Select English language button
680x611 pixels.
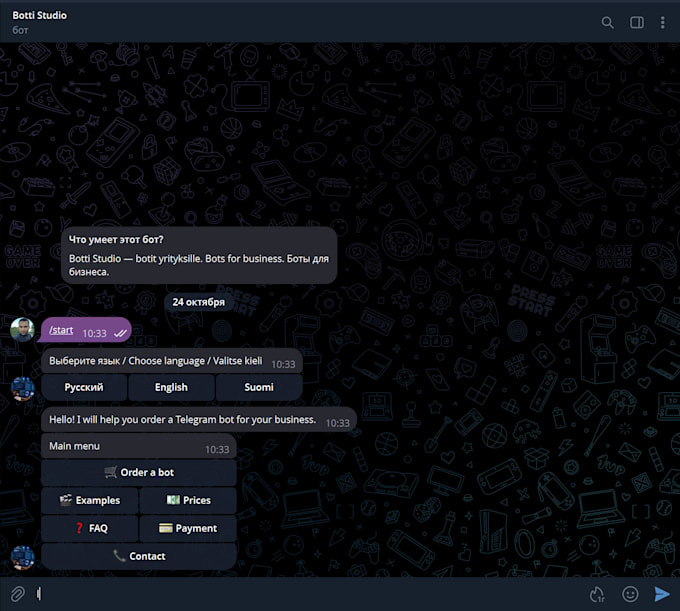coord(171,387)
